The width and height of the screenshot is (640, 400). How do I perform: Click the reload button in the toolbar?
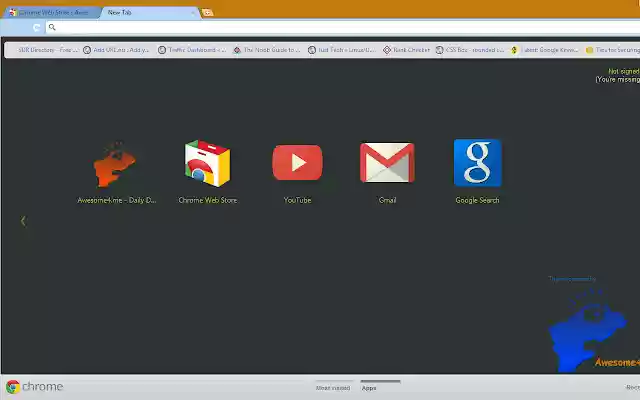pos(37,27)
